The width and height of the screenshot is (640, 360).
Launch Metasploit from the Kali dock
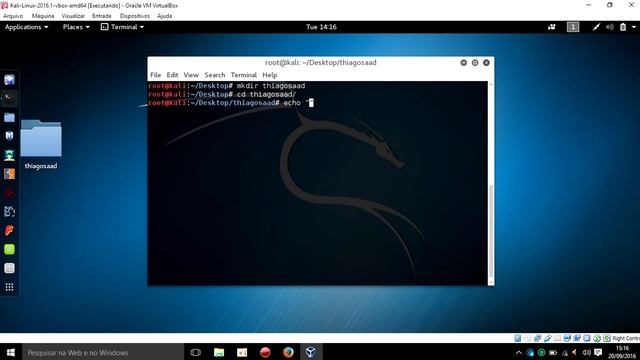(9, 136)
